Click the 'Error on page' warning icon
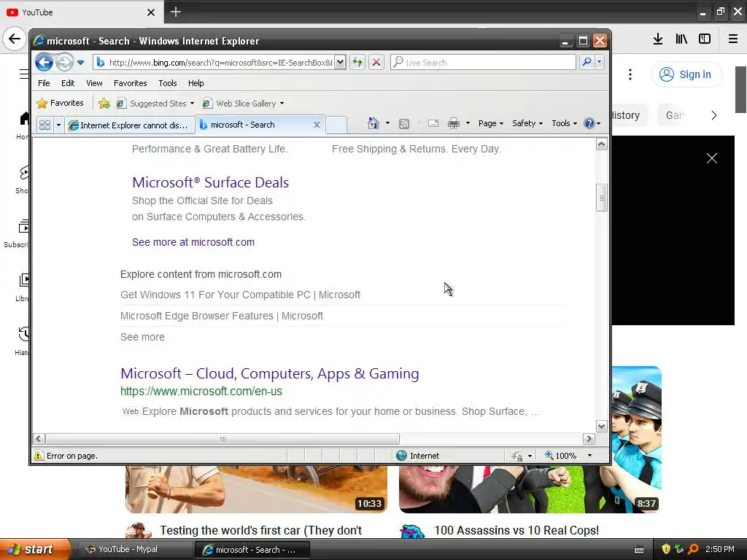Viewport: 747px width, 560px height. [39, 456]
